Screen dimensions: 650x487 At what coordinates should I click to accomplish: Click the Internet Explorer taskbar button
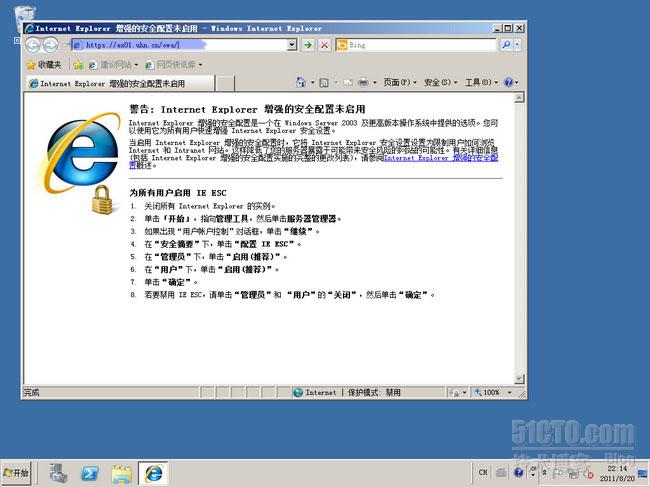click(x=153, y=473)
